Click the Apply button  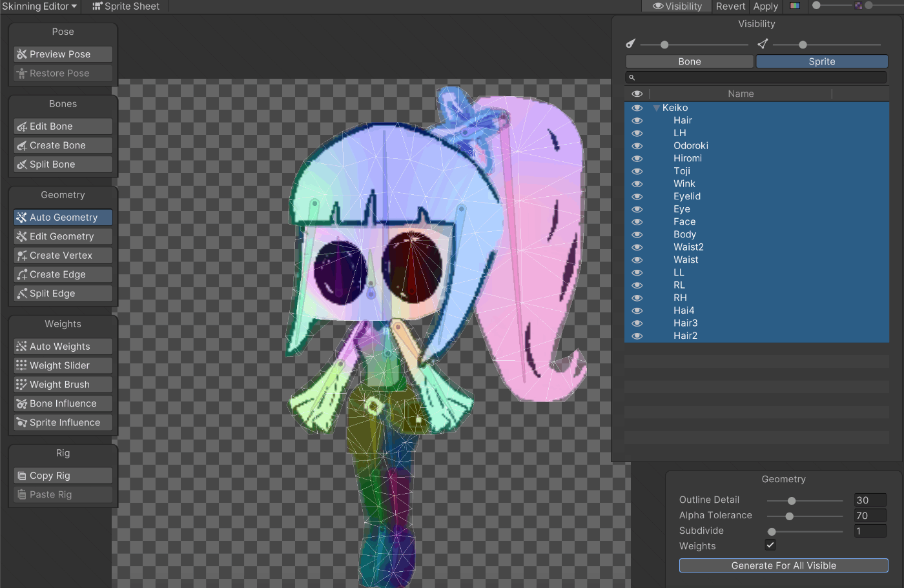[765, 6]
